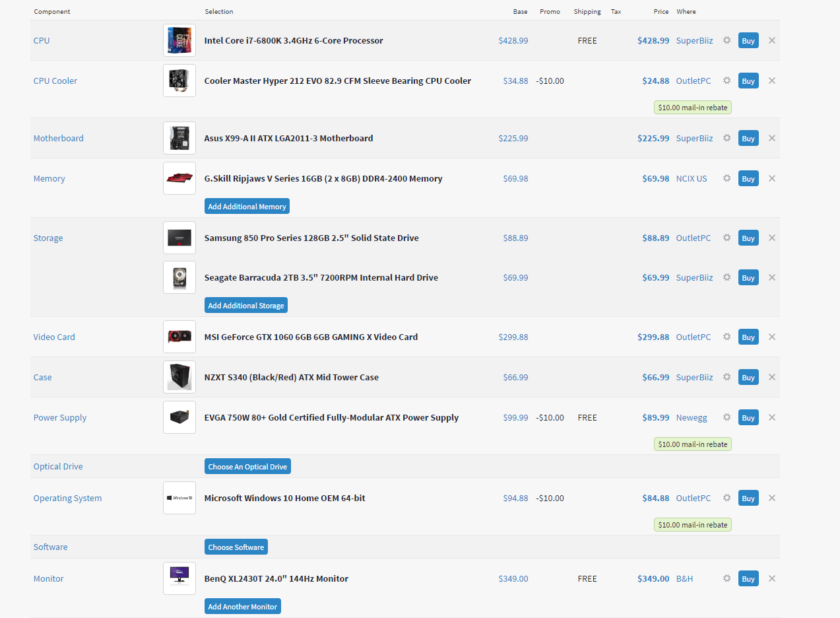The image size is (840, 618).
Task: View the Asus X99-A II motherboard thumbnail
Action: (179, 138)
